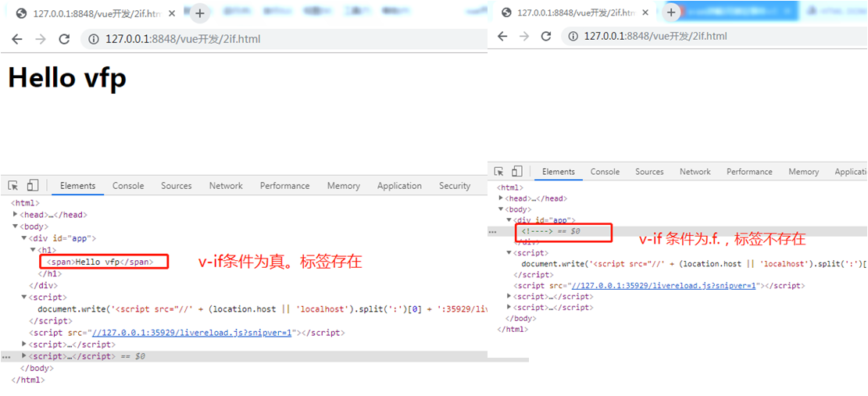Switch to Sources tab in left DevTools
868x396 pixels.
click(176, 186)
